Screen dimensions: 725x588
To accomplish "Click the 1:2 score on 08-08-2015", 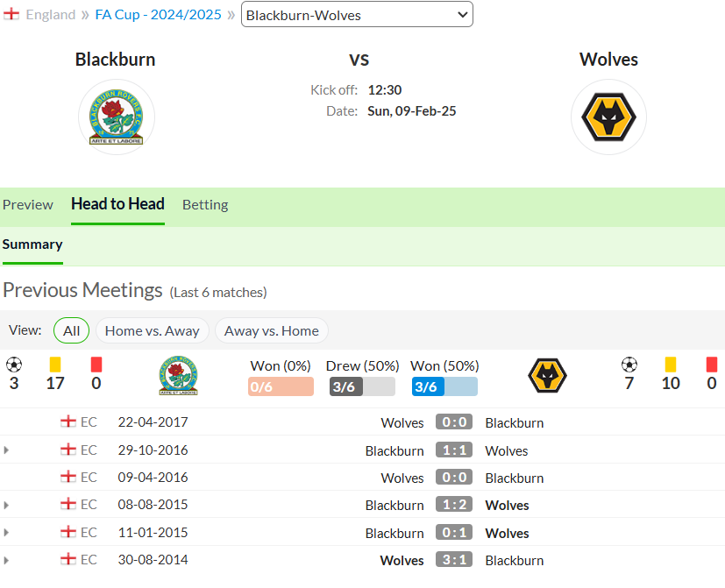I will pyautogui.click(x=454, y=505).
